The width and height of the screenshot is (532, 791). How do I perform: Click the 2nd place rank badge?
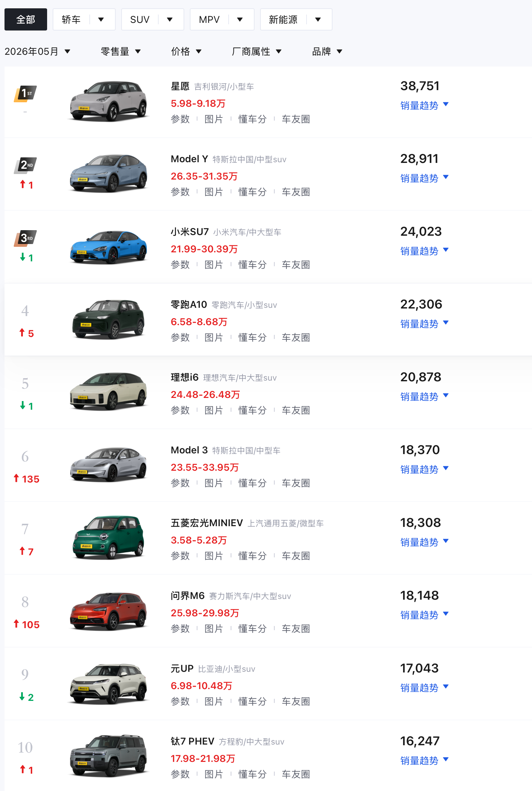coord(25,165)
